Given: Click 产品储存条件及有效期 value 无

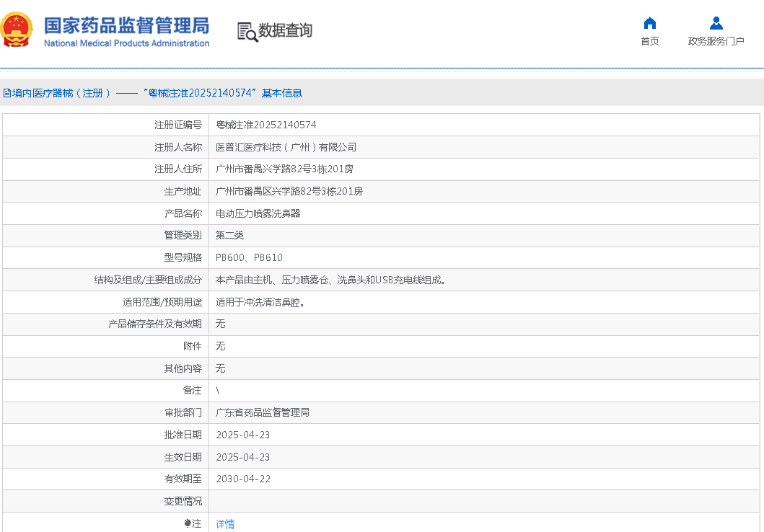Looking at the screenshot, I should pos(220,324).
